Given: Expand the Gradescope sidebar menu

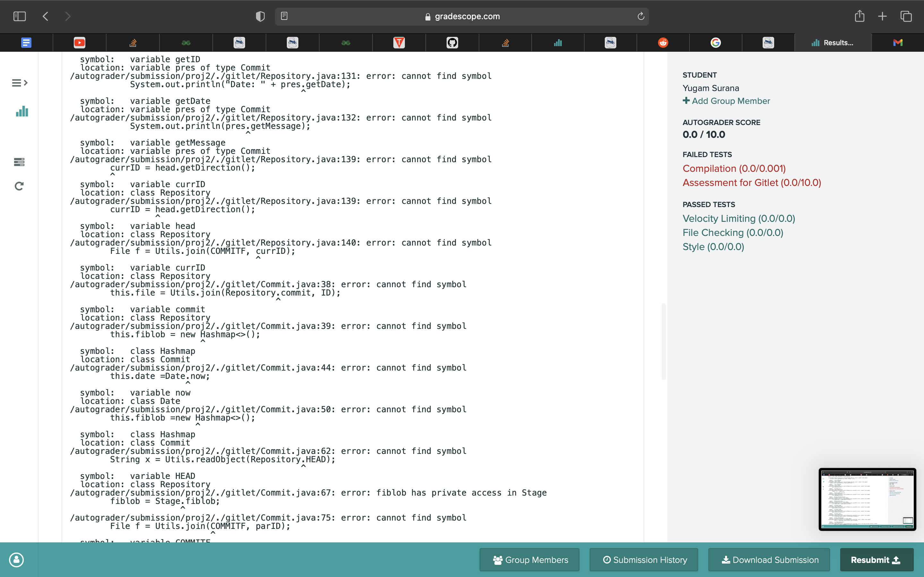Looking at the screenshot, I should tap(20, 83).
